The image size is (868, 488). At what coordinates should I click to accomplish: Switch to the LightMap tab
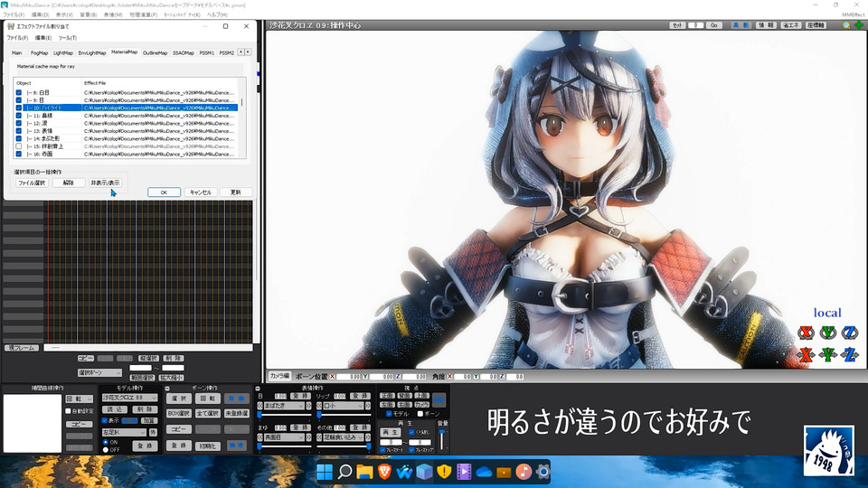(63, 53)
